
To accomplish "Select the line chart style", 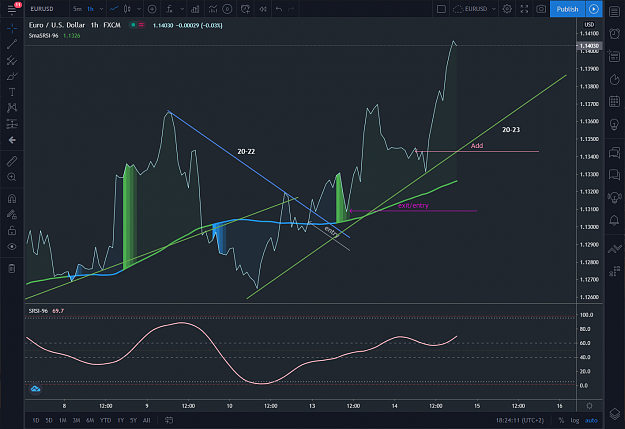I will point(114,9).
